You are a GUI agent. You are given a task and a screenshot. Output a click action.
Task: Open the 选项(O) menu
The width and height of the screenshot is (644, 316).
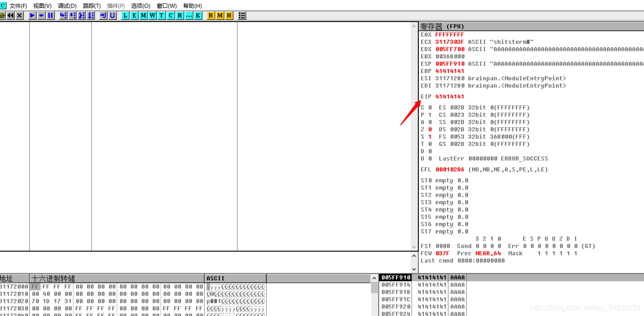[x=140, y=5]
